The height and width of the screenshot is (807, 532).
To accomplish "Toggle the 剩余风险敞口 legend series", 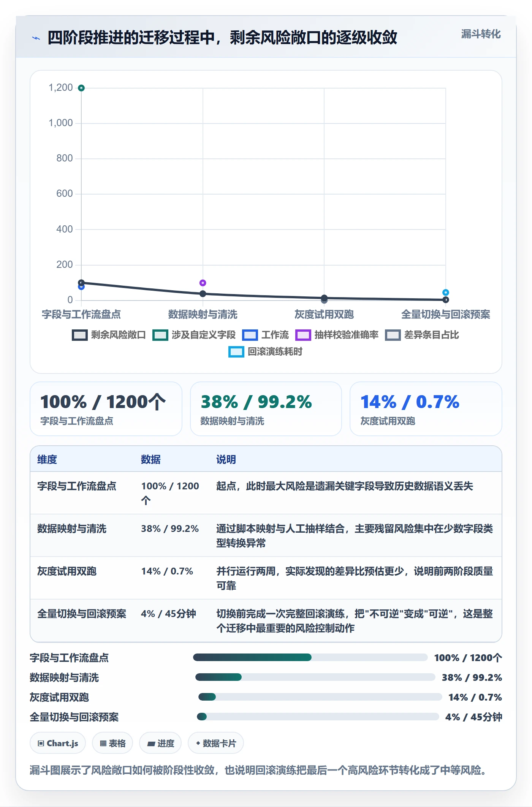I will coord(109,335).
